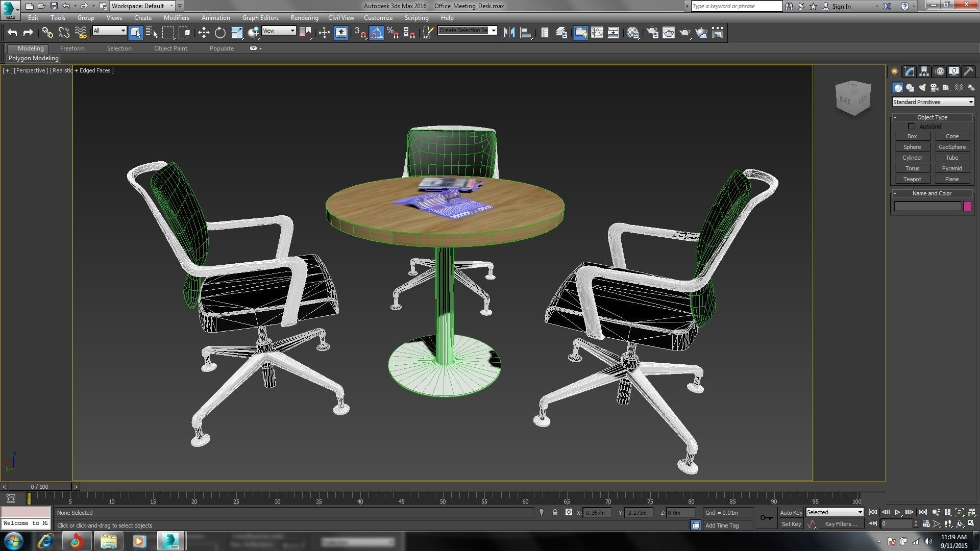Open Standard Primitives dropdown
The image size is (980, 551).
(933, 102)
